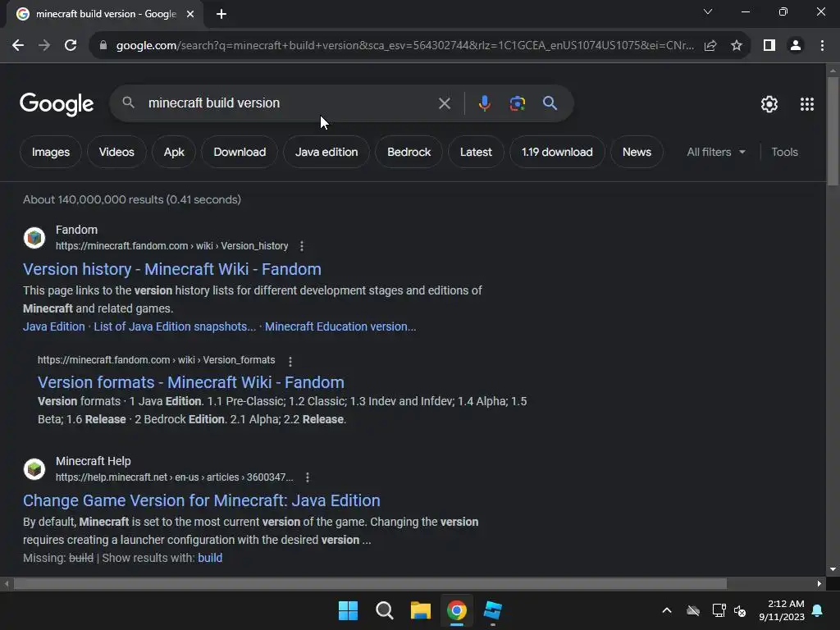Submit search with the magnifier button

click(550, 103)
